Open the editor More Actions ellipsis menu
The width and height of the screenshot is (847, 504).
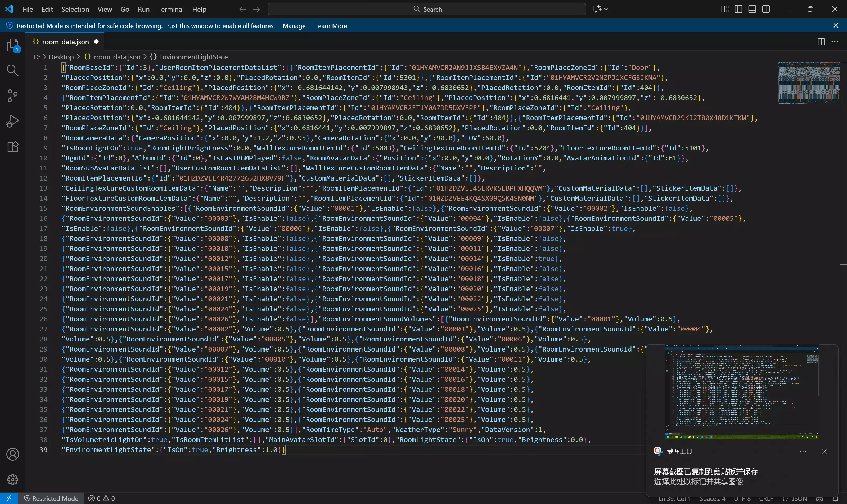tap(835, 42)
